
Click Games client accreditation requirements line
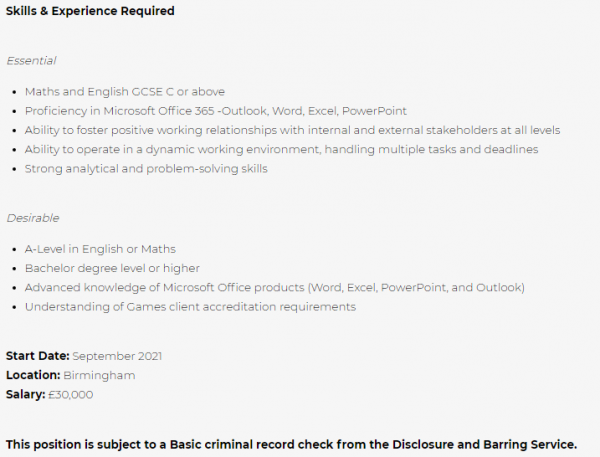[x=190, y=307]
